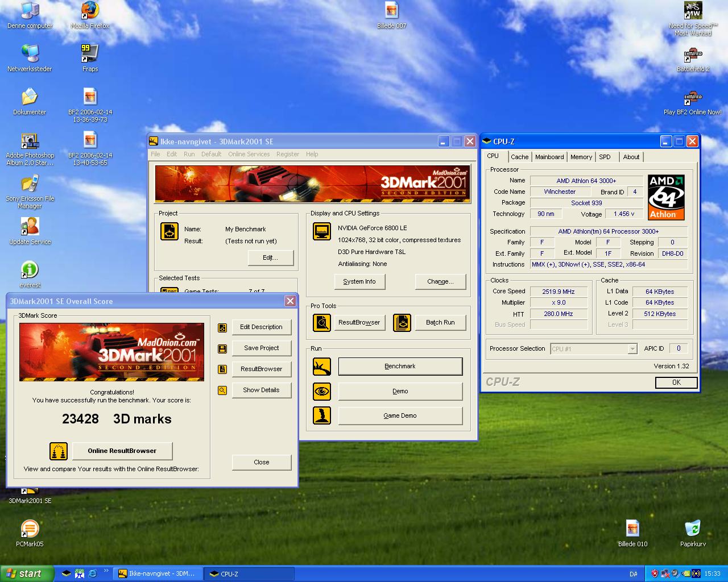Click the Demo eye icon in 3DMark
Viewport: 728px width, 582px height.
click(322, 392)
